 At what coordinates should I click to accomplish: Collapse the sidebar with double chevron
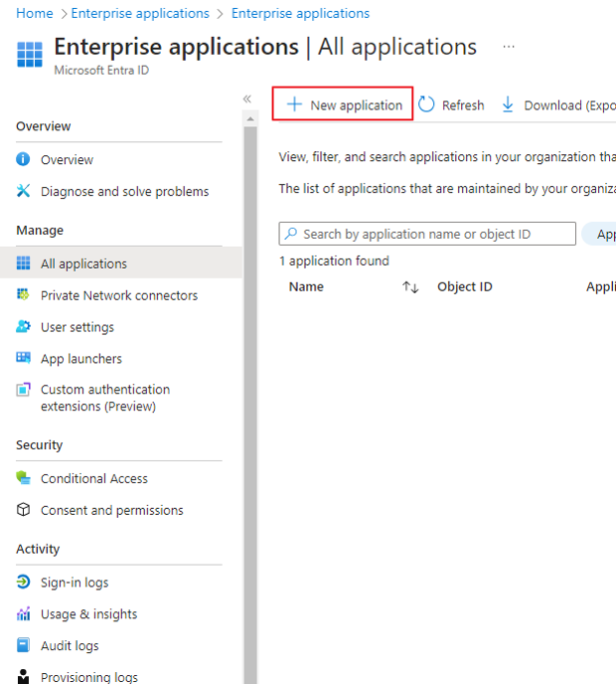pos(247,98)
